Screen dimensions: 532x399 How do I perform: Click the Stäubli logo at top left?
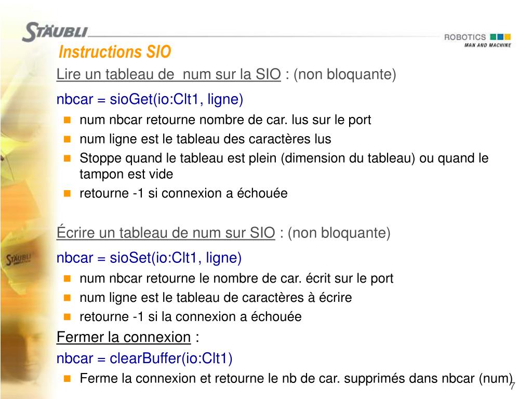(x=55, y=32)
